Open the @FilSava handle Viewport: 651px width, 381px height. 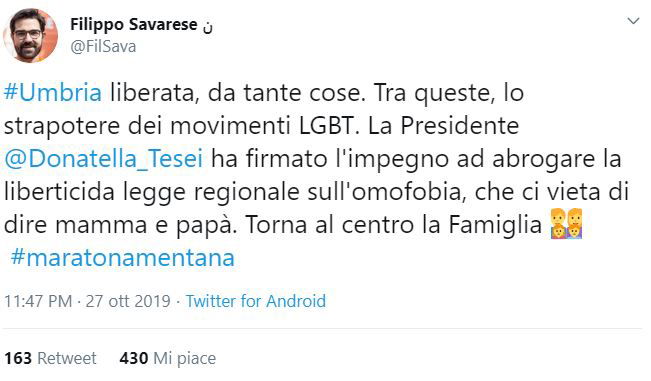click(x=103, y=46)
